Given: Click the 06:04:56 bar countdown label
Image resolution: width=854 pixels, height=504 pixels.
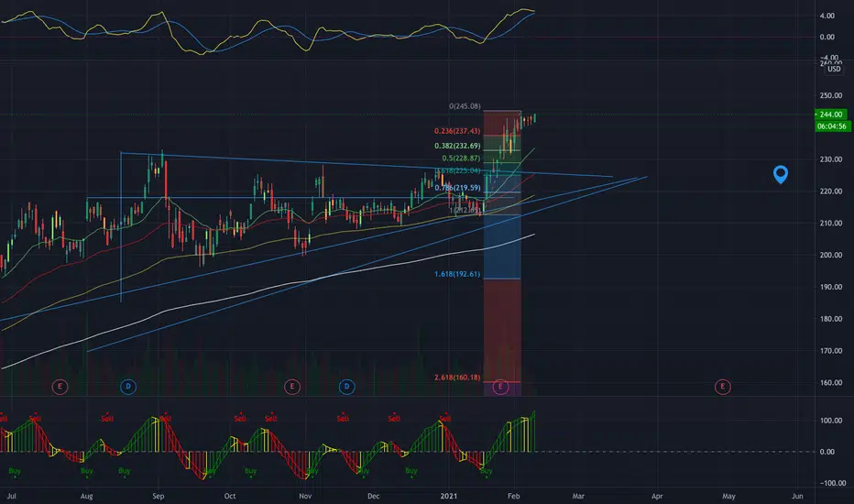Looking at the screenshot, I should tap(832, 126).
